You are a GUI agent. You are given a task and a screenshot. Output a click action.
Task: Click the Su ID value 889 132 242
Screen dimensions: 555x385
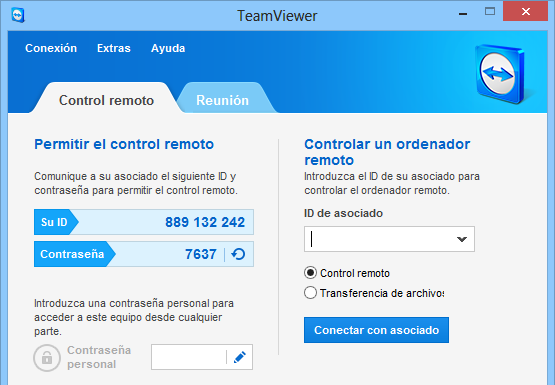coord(205,222)
